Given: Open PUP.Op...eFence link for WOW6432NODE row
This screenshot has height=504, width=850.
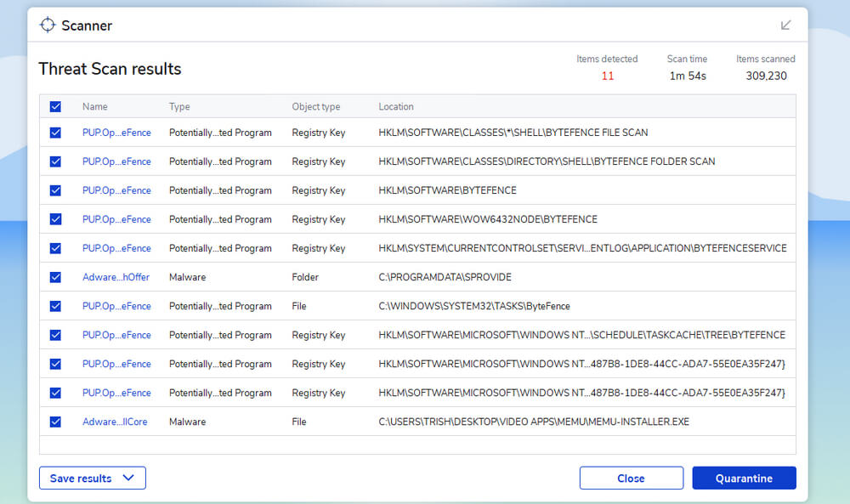Looking at the screenshot, I should click(116, 219).
